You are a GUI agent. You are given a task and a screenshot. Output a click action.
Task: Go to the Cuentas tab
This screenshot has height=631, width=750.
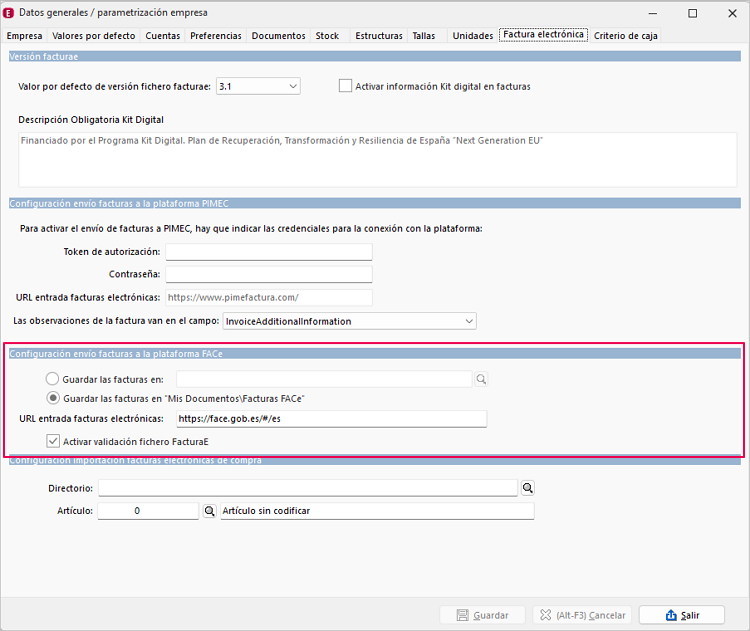point(163,35)
